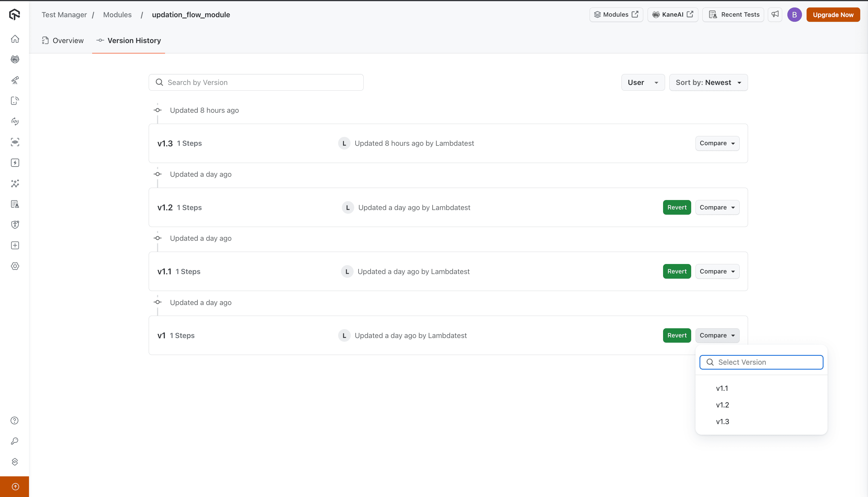Screen dimensions: 868x497
Task: Click the help question mark icon
Action: click(x=15, y=421)
